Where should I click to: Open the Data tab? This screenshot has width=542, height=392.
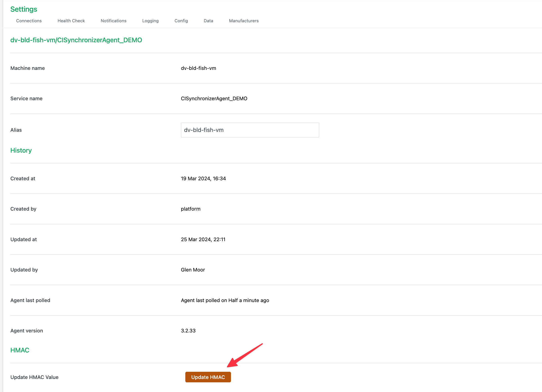point(208,21)
